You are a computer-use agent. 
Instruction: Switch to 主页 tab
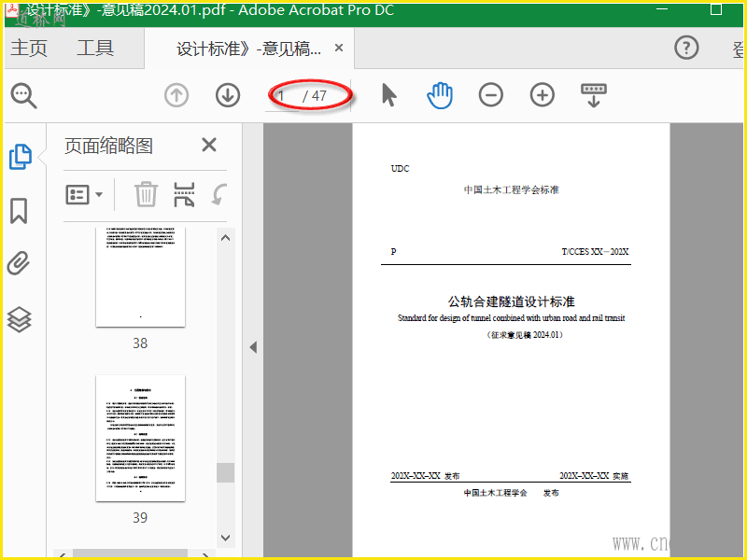tap(29, 49)
